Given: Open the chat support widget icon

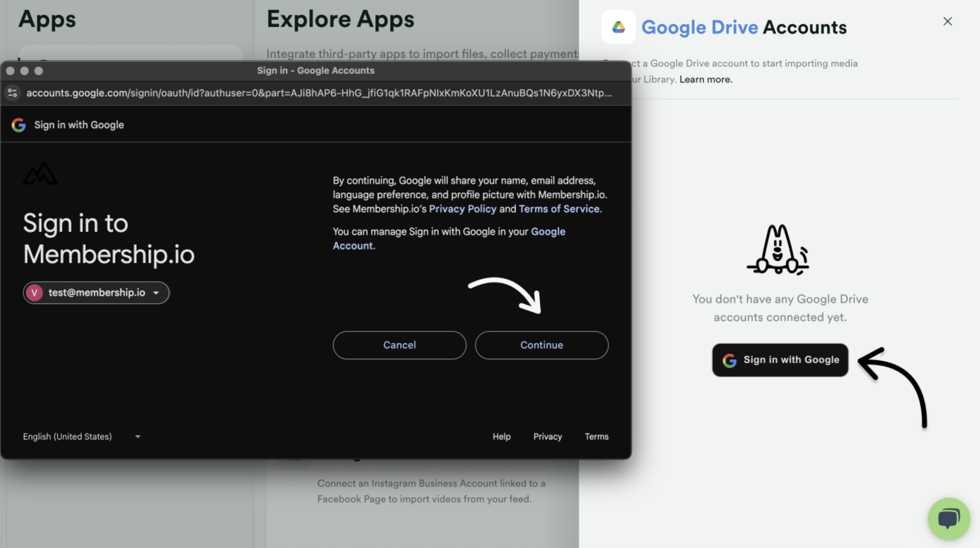Looking at the screenshot, I should pyautogui.click(x=949, y=518).
